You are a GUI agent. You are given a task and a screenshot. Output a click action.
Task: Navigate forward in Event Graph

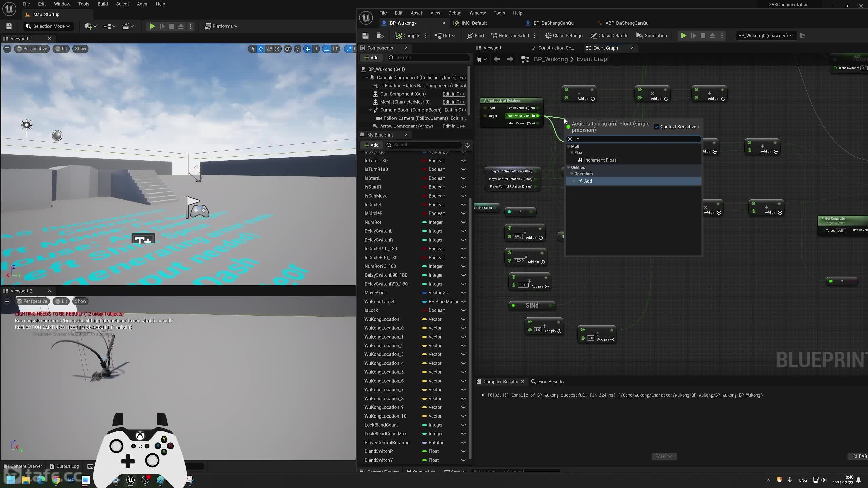510,59
